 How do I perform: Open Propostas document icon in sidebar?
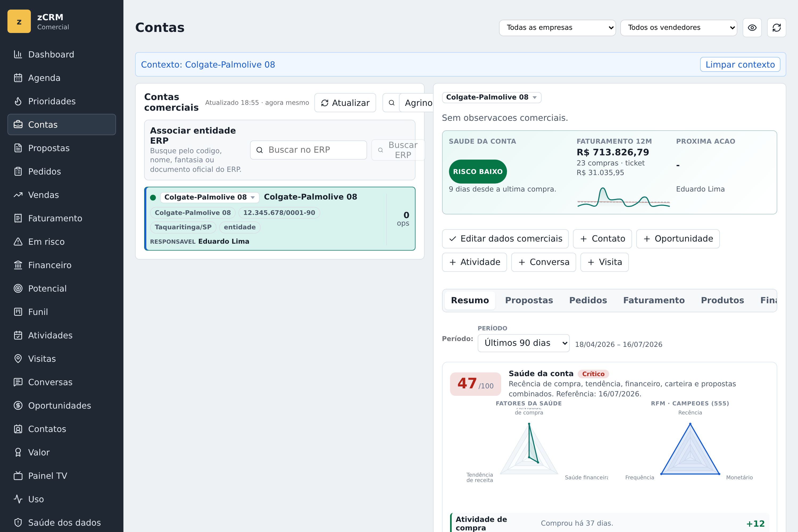[x=18, y=148]
